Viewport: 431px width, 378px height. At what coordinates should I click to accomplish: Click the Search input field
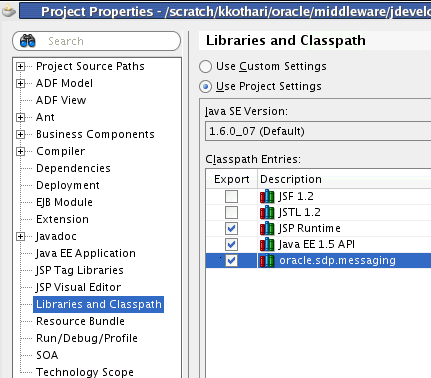97,41
